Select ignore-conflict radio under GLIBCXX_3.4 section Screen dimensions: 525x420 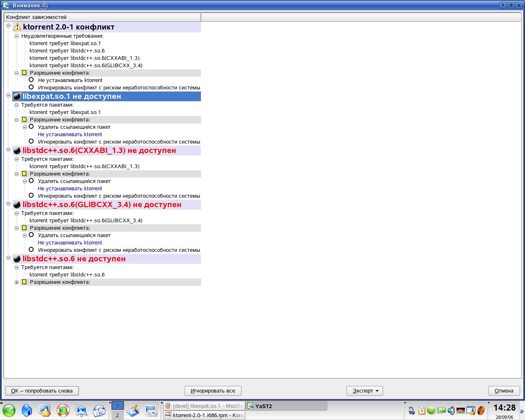(31, 249)
